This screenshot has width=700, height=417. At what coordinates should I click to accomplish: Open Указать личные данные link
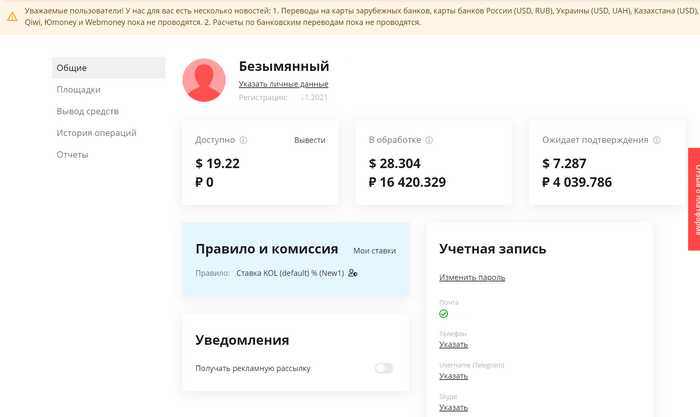tap(283, 84)
